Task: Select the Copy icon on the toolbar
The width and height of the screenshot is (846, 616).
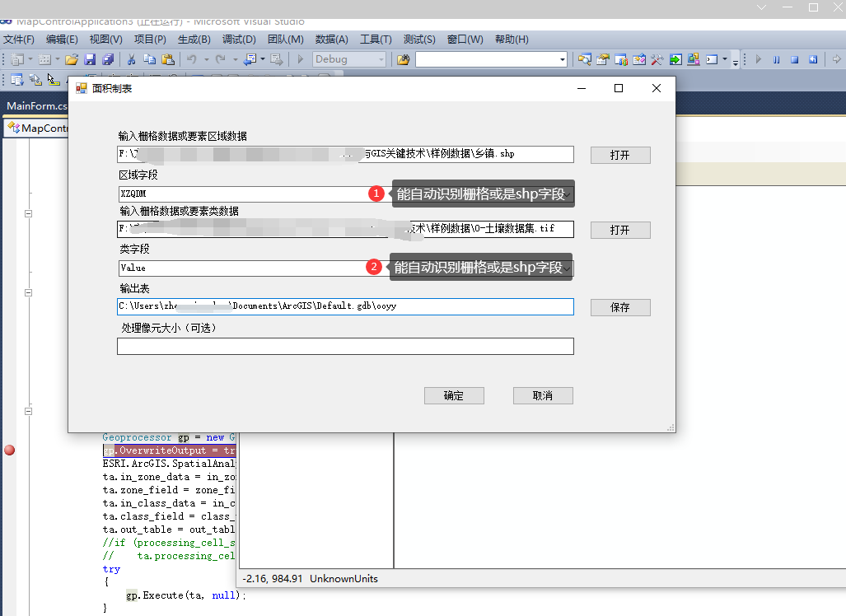Action: tap(151, 59)
